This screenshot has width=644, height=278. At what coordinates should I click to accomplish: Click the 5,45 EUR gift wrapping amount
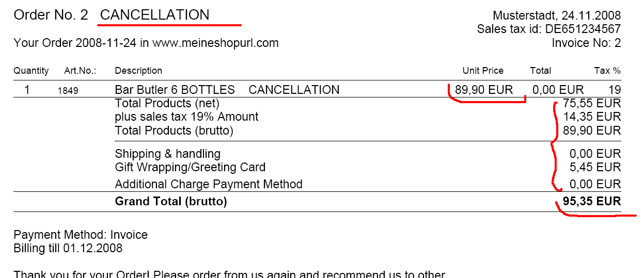(x=595, y=167)
